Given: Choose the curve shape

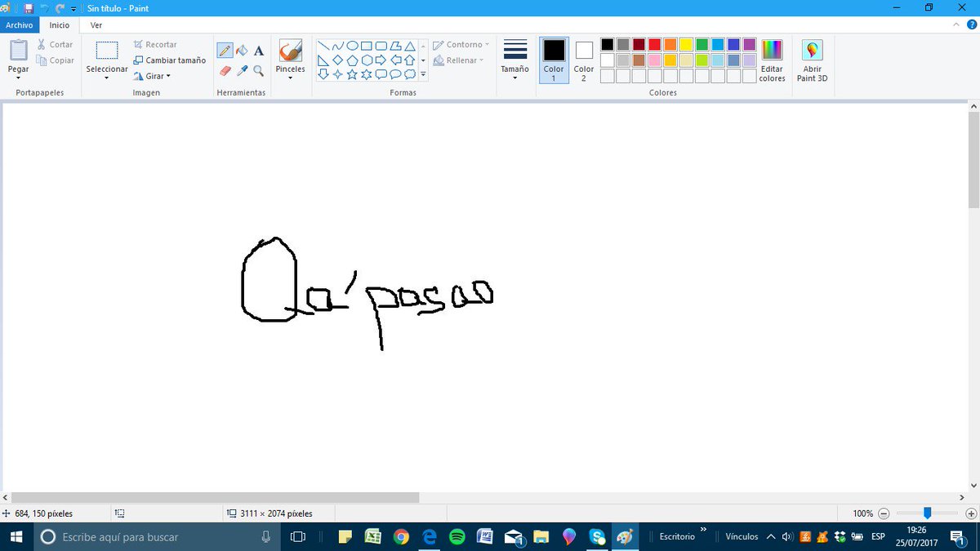Looking at the screenshot, I should [x=338, y=46].
